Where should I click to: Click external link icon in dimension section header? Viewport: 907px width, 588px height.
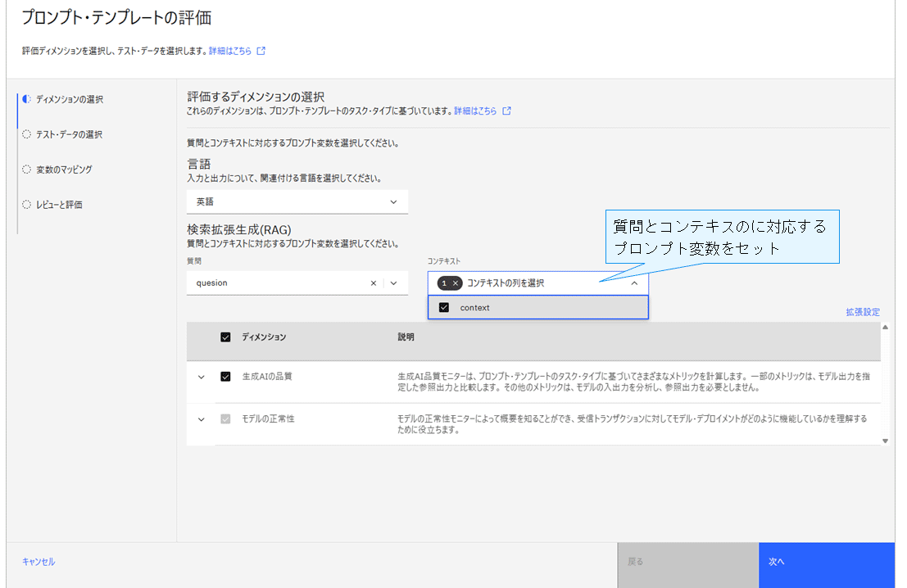pyautogui.click(x=507, y=111)
